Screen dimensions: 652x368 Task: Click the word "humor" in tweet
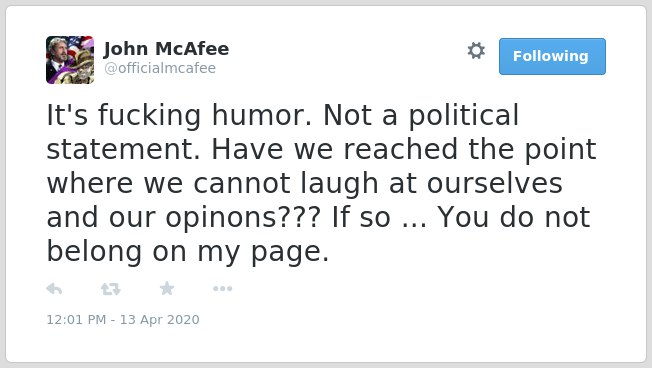coord(262,115)
